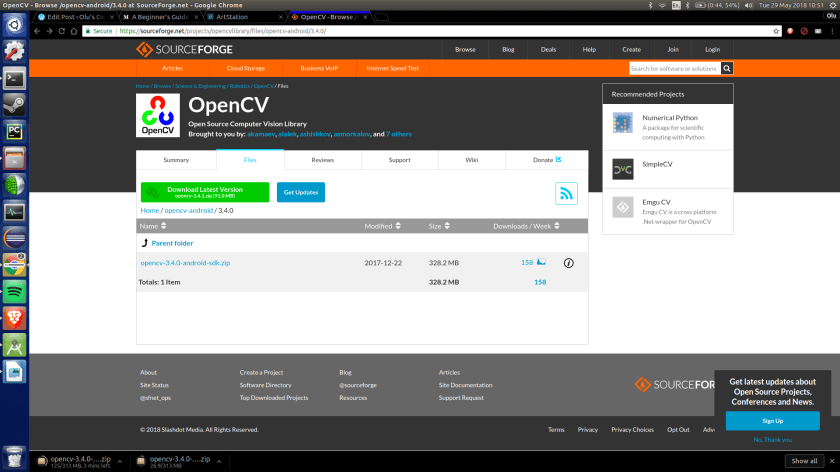Launch Steam from the dock
This screenshot has width=840, height=472.
(14, 105)
